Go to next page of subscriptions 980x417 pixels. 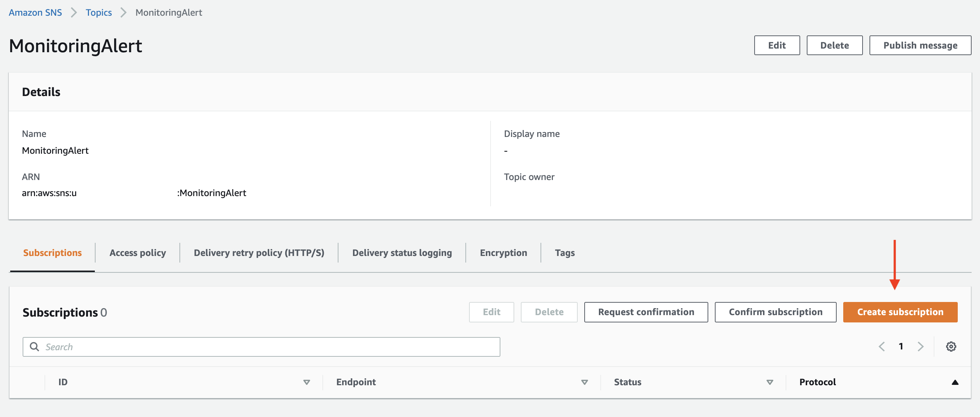920,346
